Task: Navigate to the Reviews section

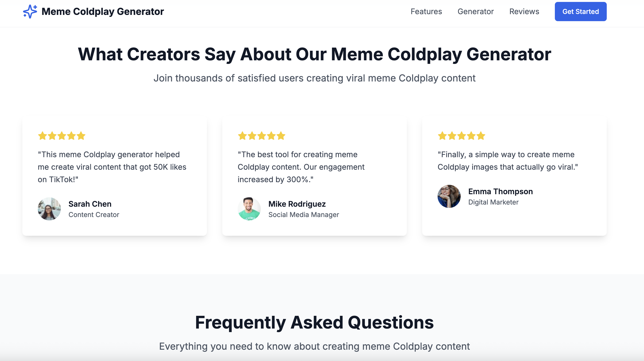Action: 524,11
